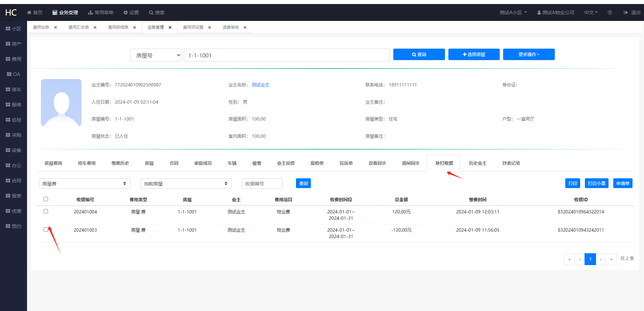Open the 合同 sidebar module
Screen dimensions: 644x311
click(14, 181)
